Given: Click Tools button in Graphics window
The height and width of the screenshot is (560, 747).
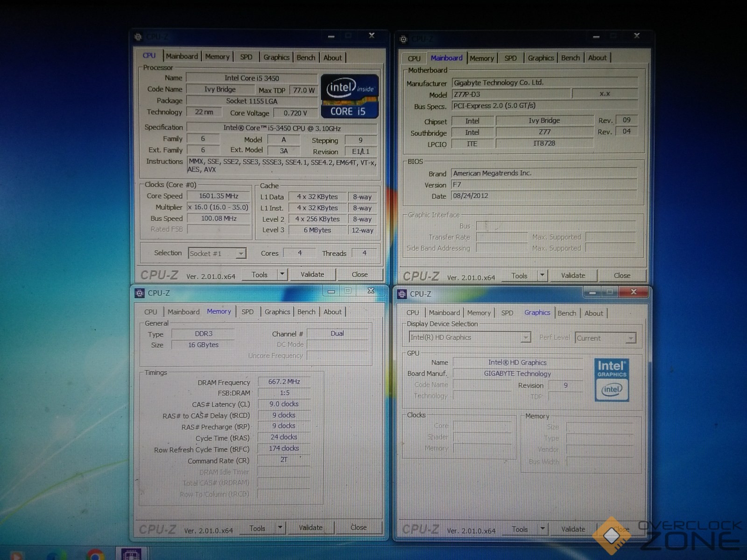Looking at the screenshot, I should point(519,529).
